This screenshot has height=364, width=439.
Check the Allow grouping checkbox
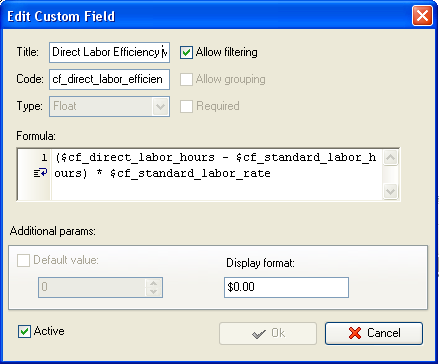[x=186, y=79]
